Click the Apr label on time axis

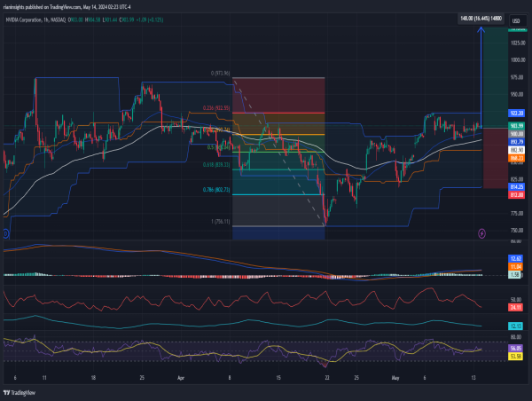click(x=181, y=378)
